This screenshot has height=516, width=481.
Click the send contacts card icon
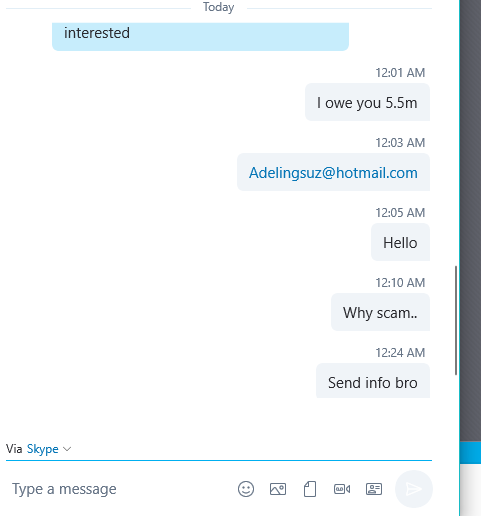[x=374, y=489]
